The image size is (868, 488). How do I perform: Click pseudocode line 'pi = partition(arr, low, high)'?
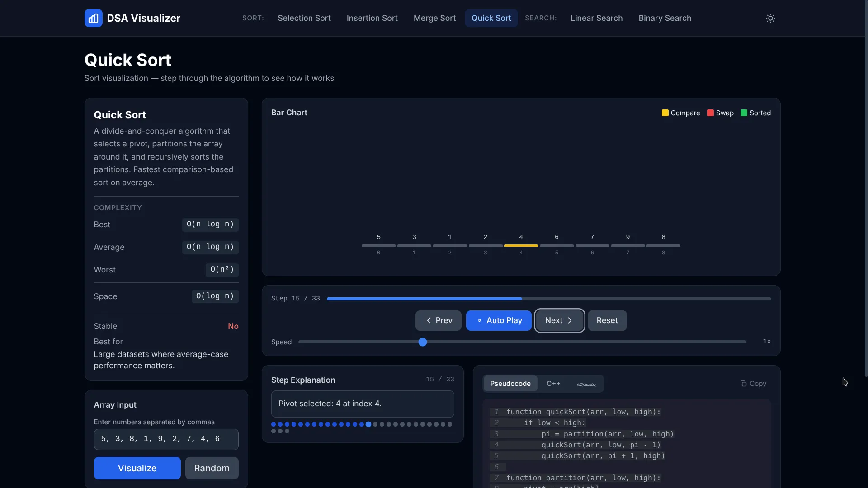click(x=608, y=434)
